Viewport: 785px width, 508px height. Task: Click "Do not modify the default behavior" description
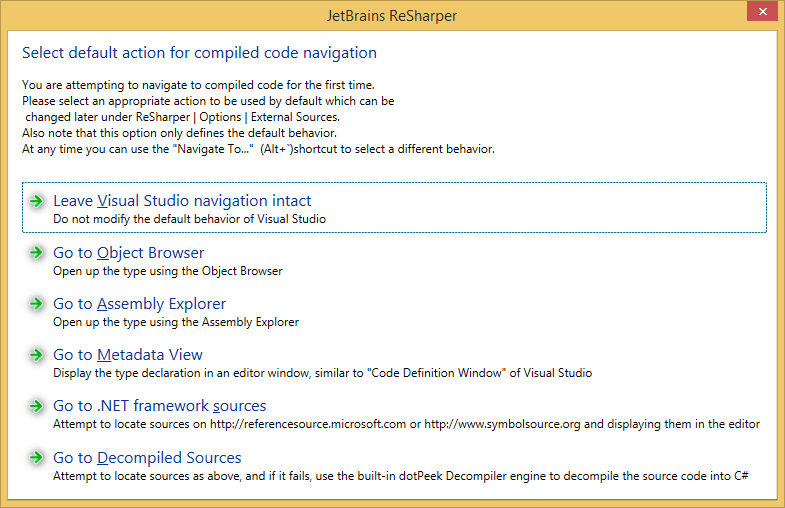point(189,219)
